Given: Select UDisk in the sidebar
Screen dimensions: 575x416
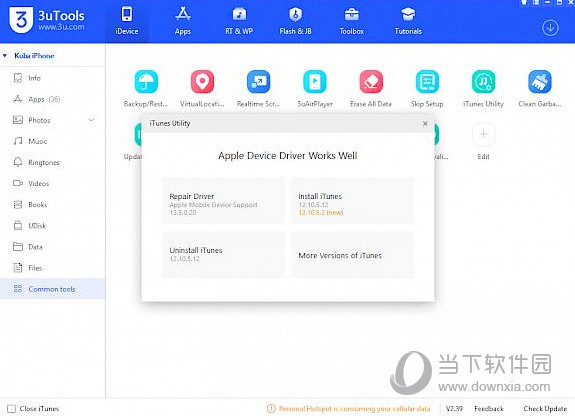Looking at the screenshot, I should [x=52, y=226].
